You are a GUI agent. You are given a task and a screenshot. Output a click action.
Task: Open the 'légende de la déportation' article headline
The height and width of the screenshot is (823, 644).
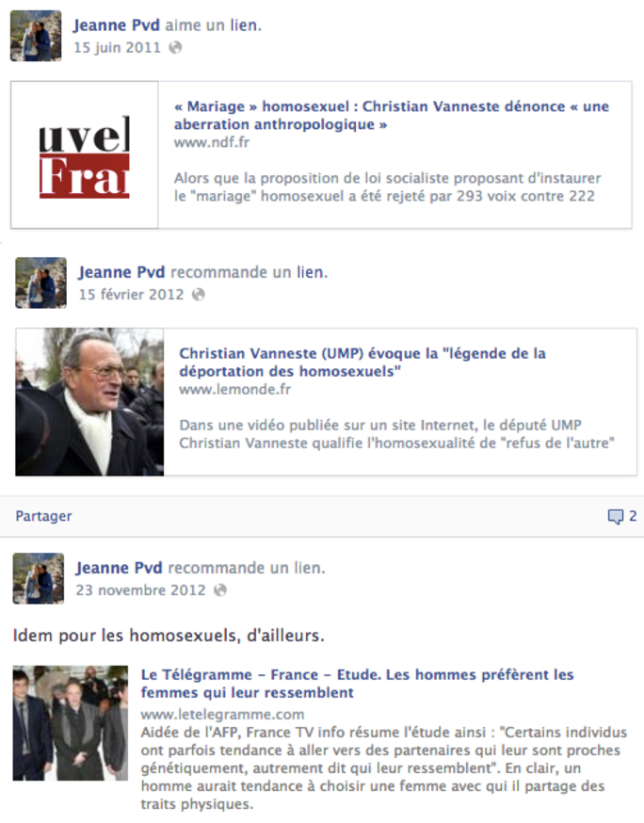coord(362,363)
